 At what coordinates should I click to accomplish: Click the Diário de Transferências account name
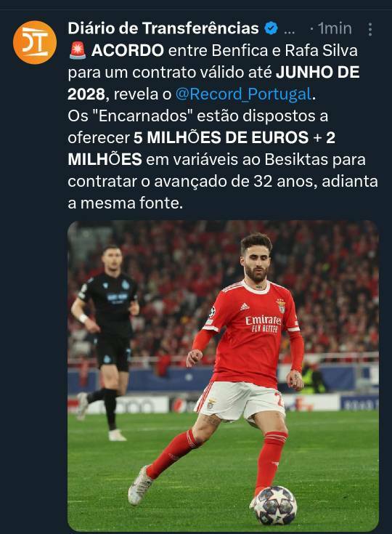point(163,28)
